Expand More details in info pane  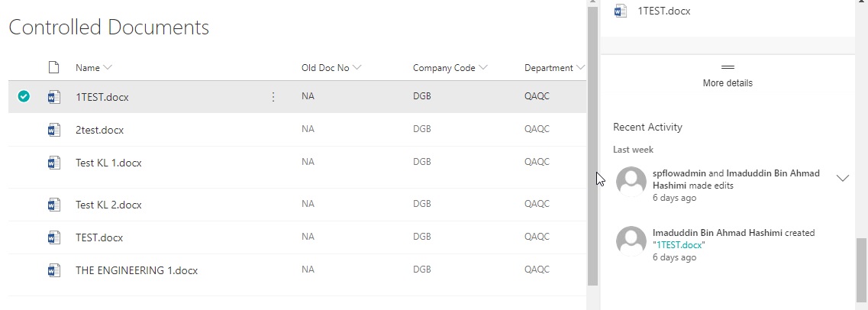728,76
